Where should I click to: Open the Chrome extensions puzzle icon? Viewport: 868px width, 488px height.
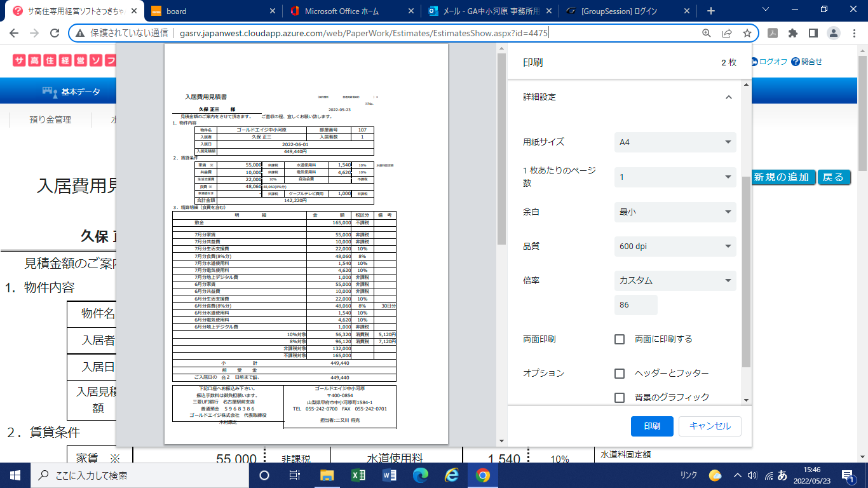(x=792, y=33)
